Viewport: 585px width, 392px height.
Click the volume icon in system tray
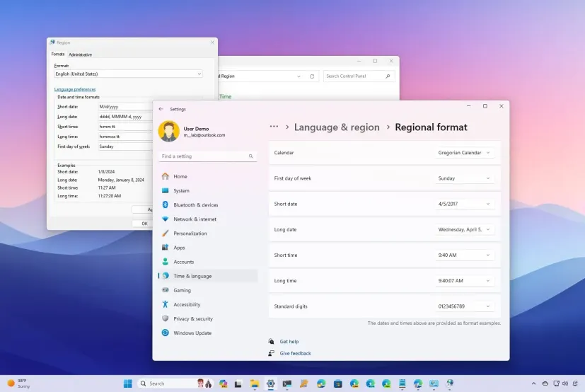(x=565, y=384)
